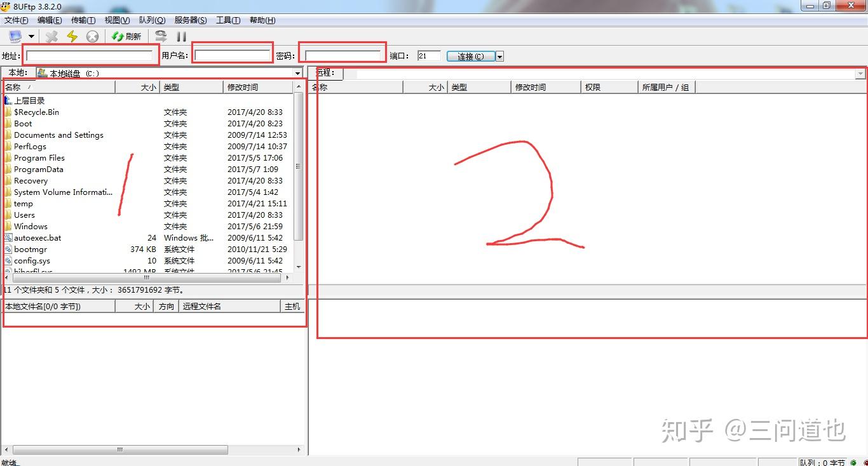Click the pause toolbar icon
868x466 pixels.
(182, 37)
